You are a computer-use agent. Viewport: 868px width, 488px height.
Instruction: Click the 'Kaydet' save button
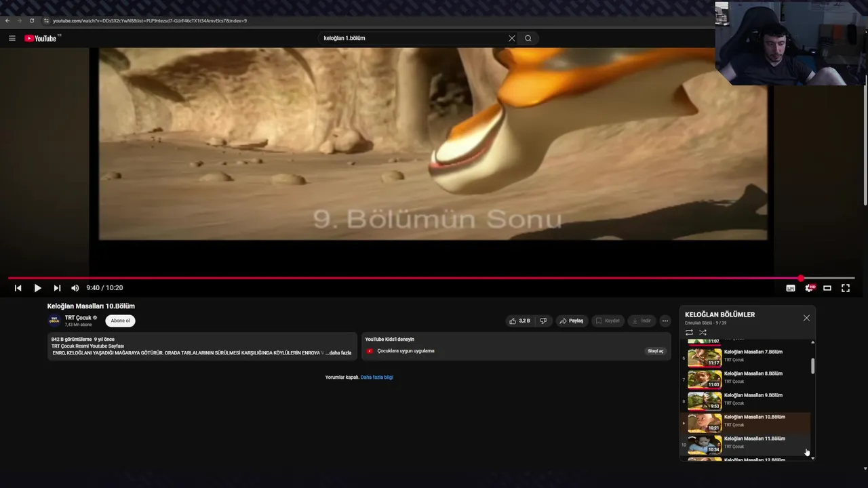(608, 321)
